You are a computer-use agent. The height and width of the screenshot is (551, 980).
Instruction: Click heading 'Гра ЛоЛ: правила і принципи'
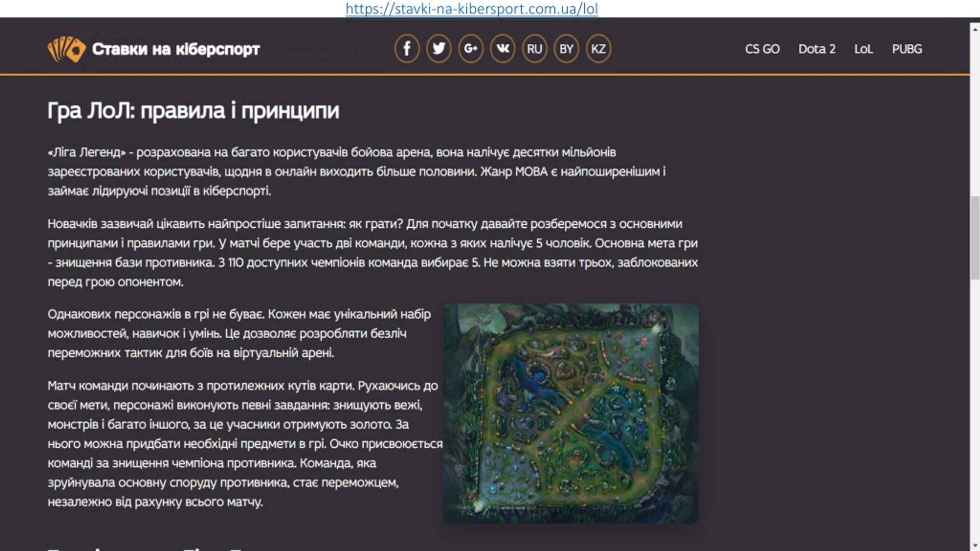[193, 111]
